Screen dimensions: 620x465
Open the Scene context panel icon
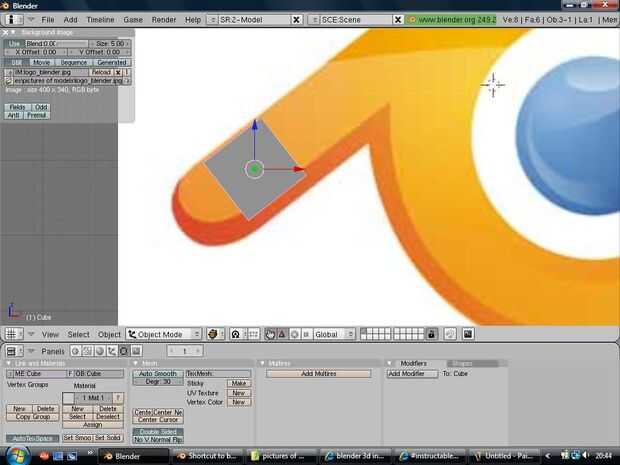136,351
